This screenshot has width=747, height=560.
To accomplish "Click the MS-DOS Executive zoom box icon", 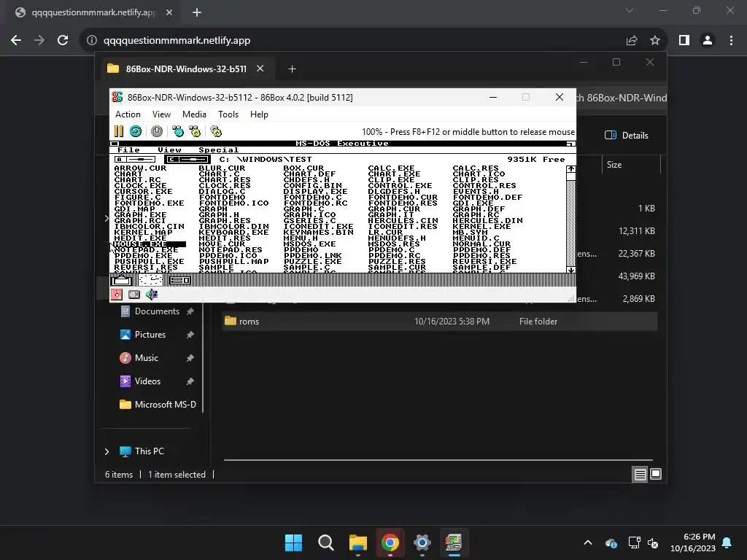I will click(x=570, y=144).
